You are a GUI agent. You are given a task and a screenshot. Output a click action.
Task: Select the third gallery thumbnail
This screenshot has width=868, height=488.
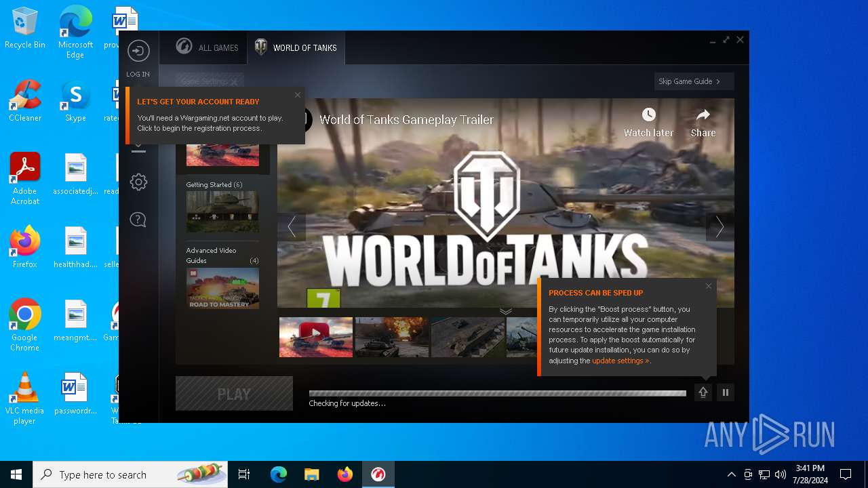[468, 337]
